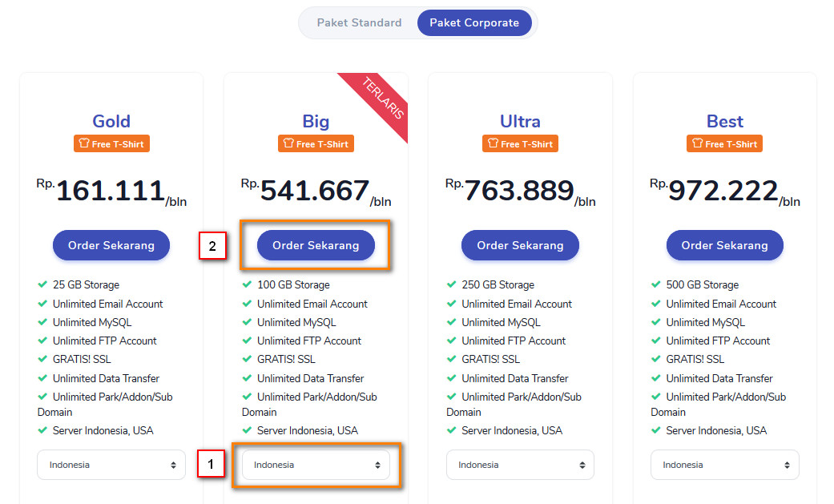Image resolution: width=834 pixels, height=504 pixels.
Task: Click the checkmark beside 100 GB Storage
Action: 245,284
